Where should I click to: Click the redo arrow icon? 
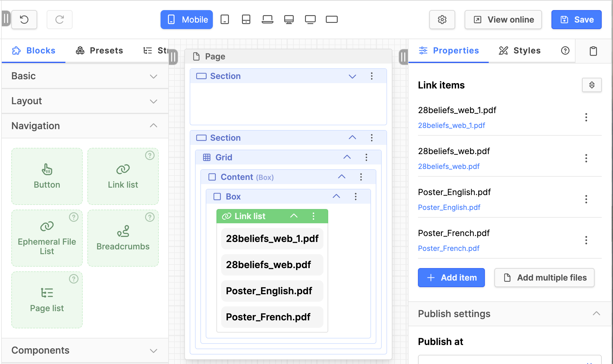(59, 20)
